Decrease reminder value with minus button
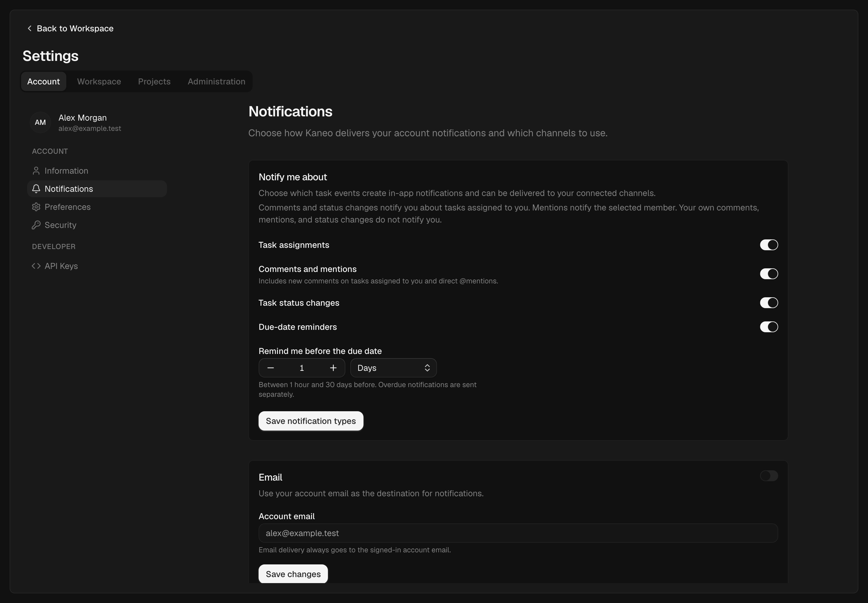Viewport: 868px width, 603px height. (270, 368)
